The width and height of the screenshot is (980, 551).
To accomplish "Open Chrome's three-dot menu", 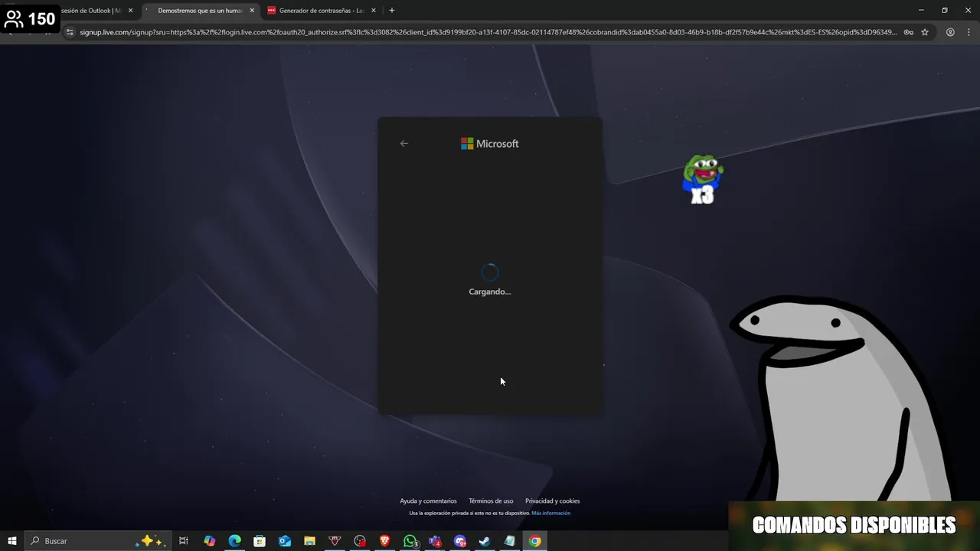I will coord(968,32).
